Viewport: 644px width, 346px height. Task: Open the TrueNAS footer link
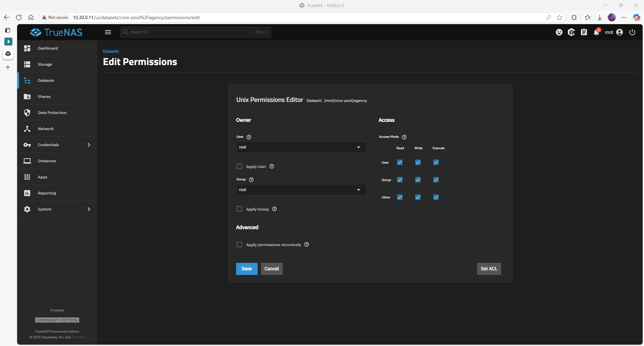click(78, 337)
